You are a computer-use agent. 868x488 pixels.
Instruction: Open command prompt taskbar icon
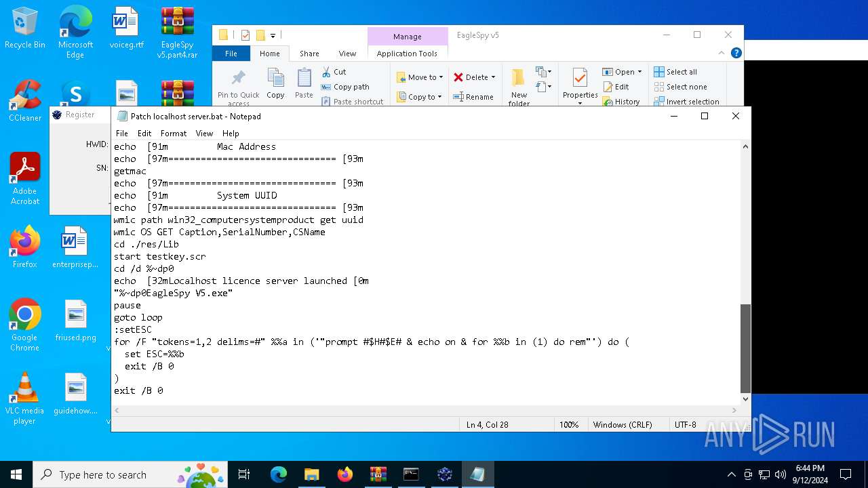[411, 474]
